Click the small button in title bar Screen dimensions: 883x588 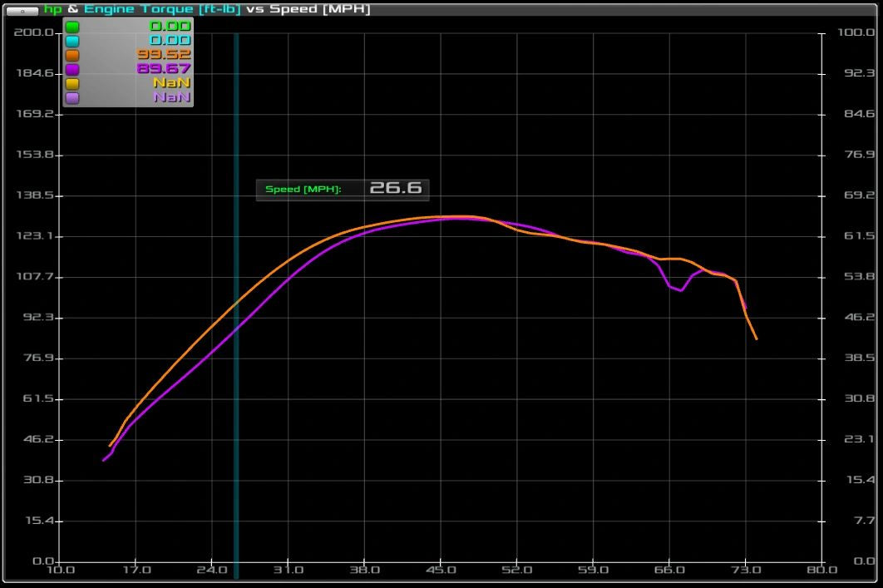tap(22, 10)
